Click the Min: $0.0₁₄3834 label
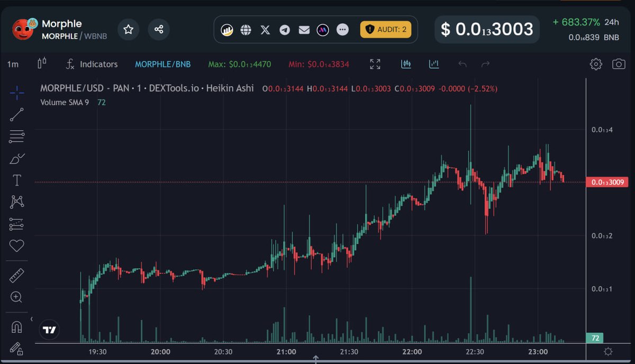 click(x=320, y=64)
